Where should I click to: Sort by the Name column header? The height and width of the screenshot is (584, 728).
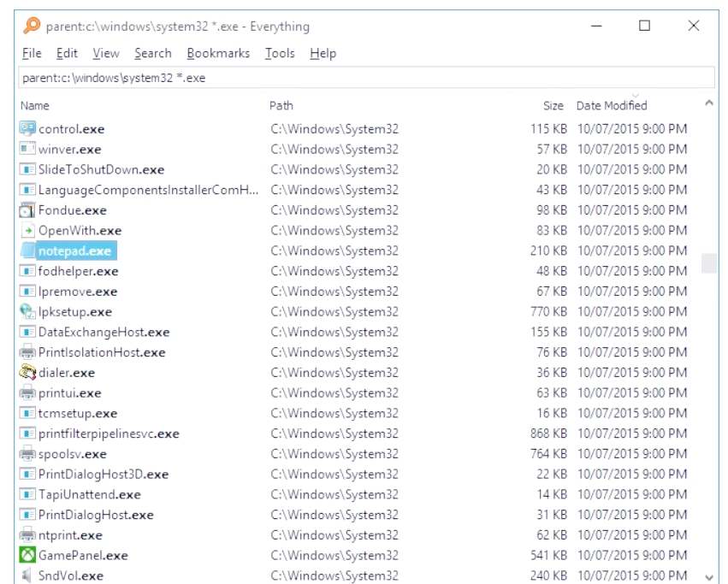(x=35, y=106)
